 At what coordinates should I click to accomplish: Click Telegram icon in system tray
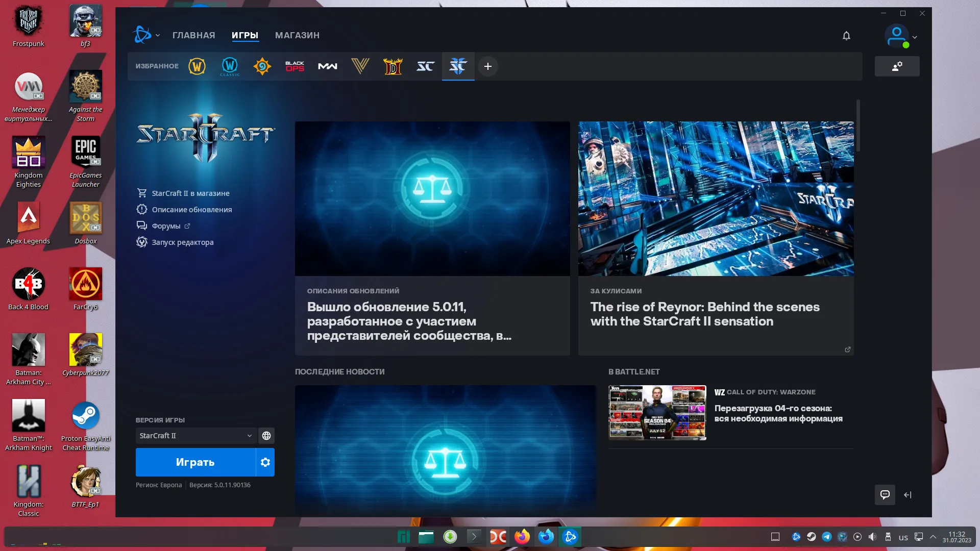[x=827, y=537]
